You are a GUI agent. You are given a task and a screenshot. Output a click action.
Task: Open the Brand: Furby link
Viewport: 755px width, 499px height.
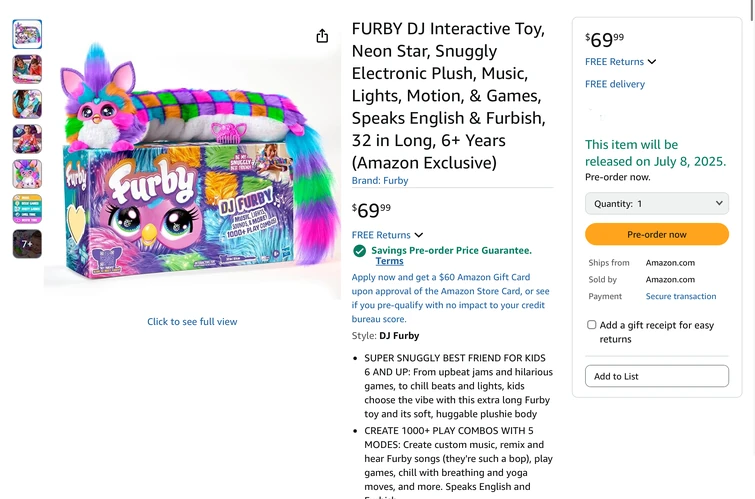[380, 181]
